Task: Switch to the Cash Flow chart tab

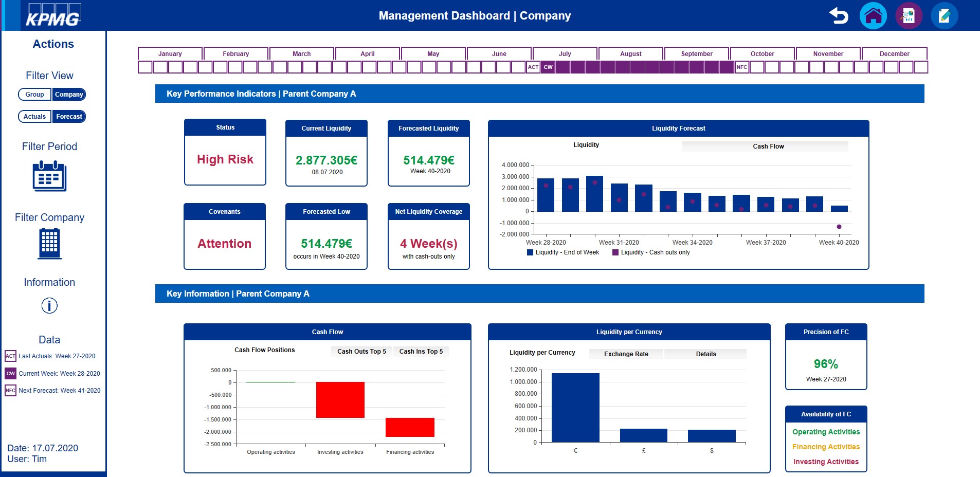Action: 768,146
